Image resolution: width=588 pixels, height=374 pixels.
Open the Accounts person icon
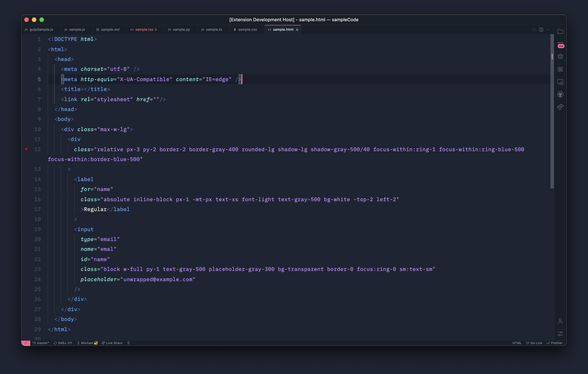pos(560,321)
